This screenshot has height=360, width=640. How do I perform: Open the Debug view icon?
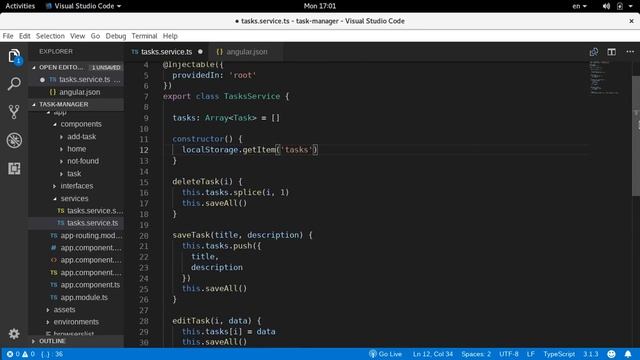(x=14, y=140)
